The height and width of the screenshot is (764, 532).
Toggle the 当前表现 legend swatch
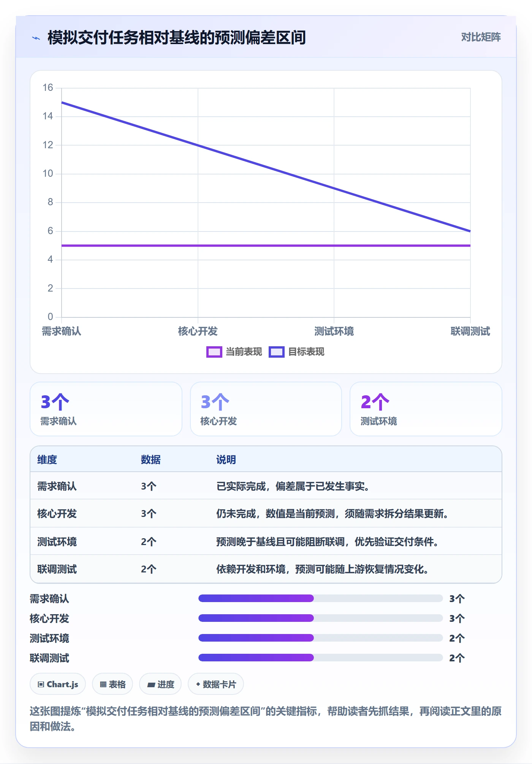coord(214,352)
